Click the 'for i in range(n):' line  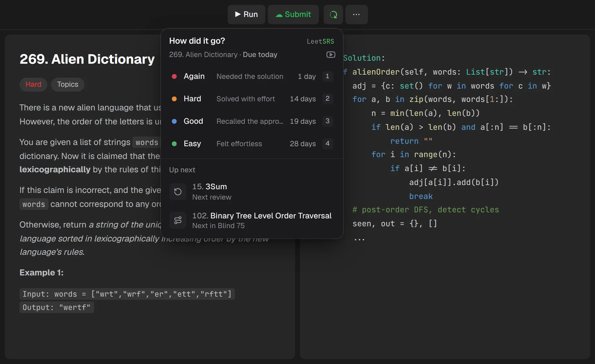point(413,154)
